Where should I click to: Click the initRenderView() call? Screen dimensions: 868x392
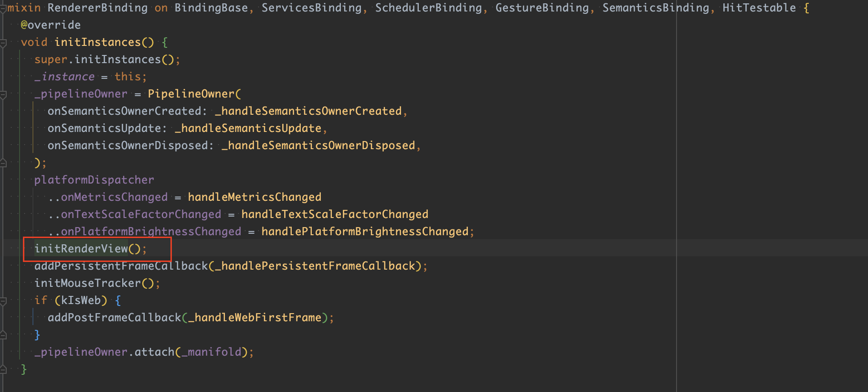tap(90, 249)
